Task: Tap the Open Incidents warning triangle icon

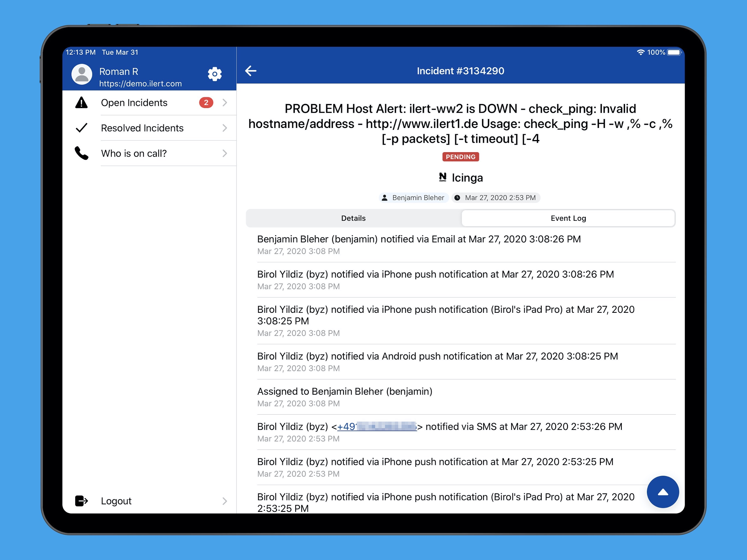Action: [81, 102]
